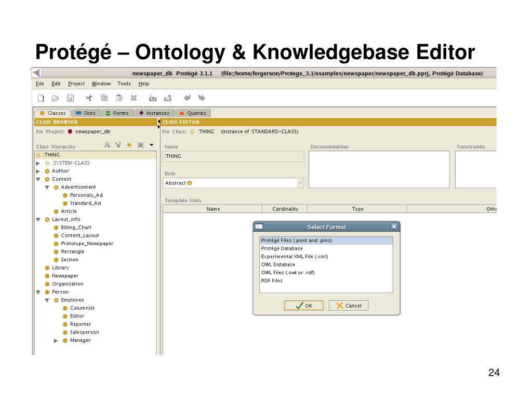The image size is (532, 399).
Task: Select the RDF Files format option
Action: (x=326, y=281)
